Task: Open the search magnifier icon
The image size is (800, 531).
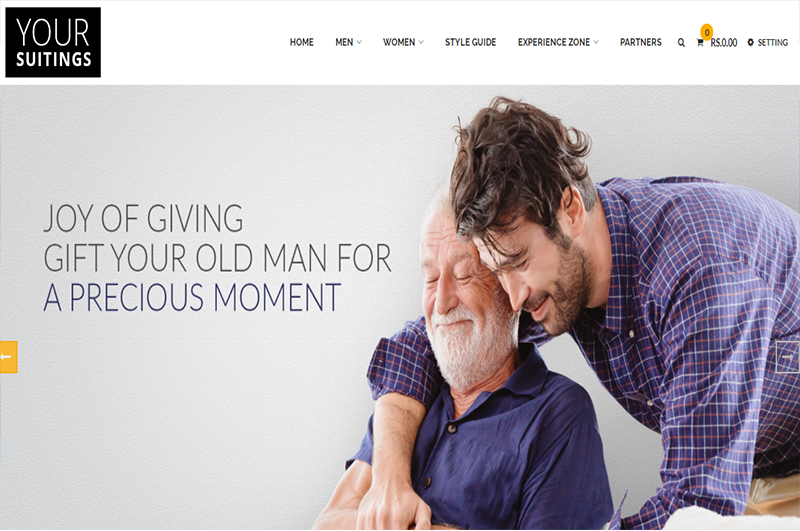Action: coord(681,43)
